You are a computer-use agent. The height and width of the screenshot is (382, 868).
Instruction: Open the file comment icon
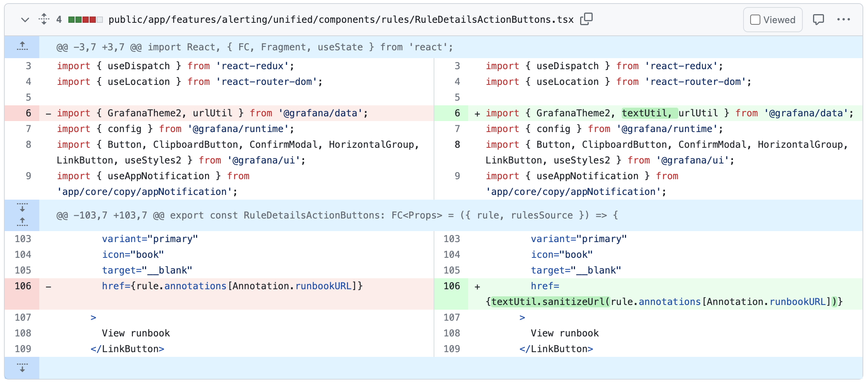[818, 20]
